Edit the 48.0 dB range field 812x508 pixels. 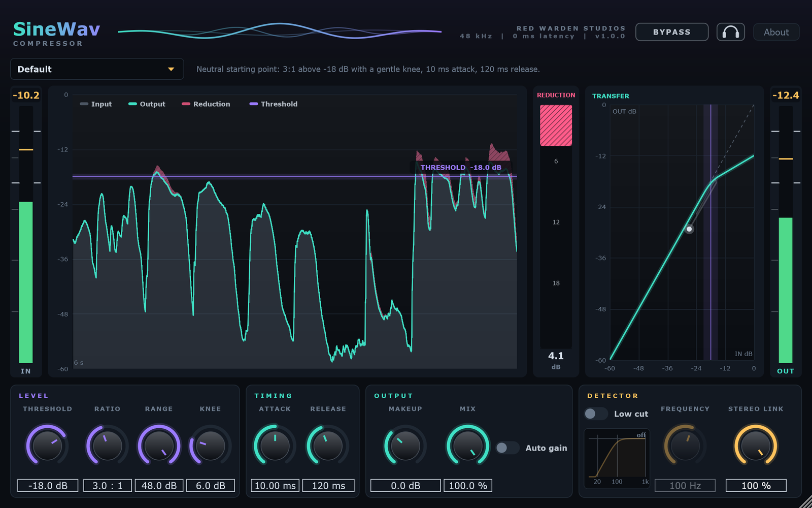[x=159, y=486]
